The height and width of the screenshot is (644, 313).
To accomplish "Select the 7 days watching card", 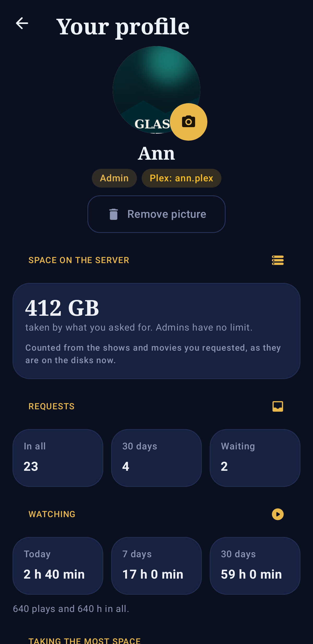I will pyautogui.click(x=156, y=566).
